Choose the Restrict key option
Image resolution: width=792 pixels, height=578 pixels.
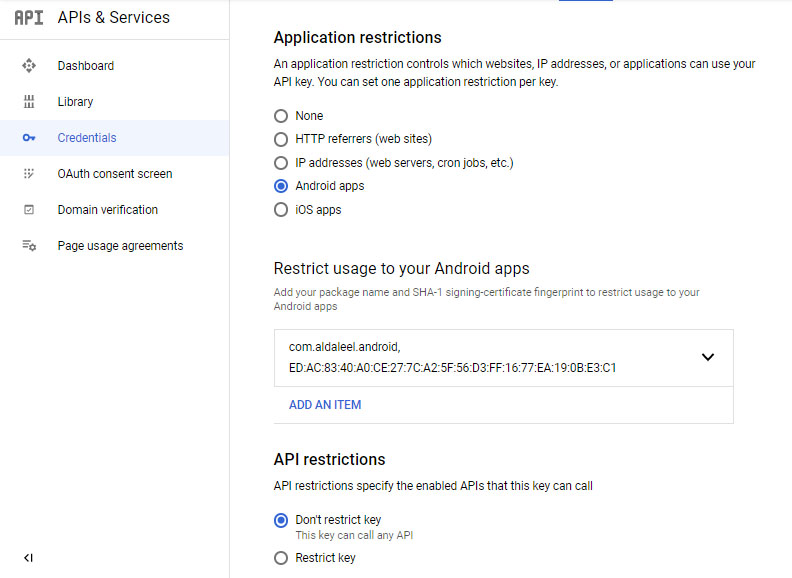point(281,558)
